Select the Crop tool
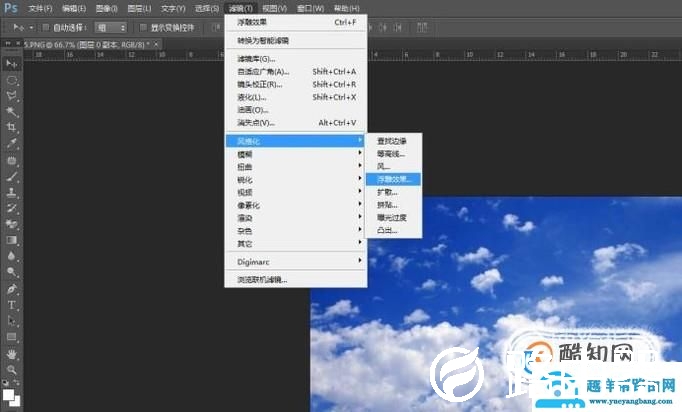 tap(12, 127)
